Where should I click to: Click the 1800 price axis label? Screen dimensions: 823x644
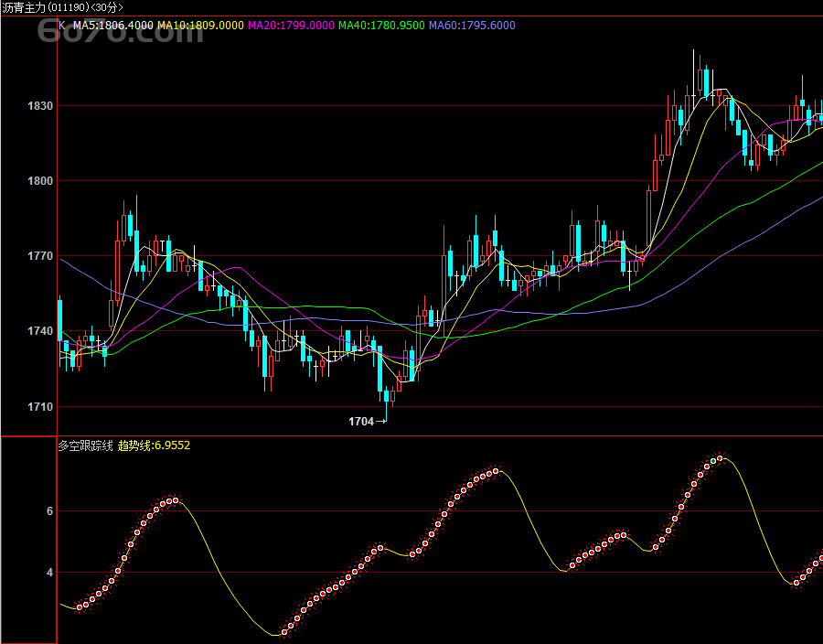pos(40,181)
